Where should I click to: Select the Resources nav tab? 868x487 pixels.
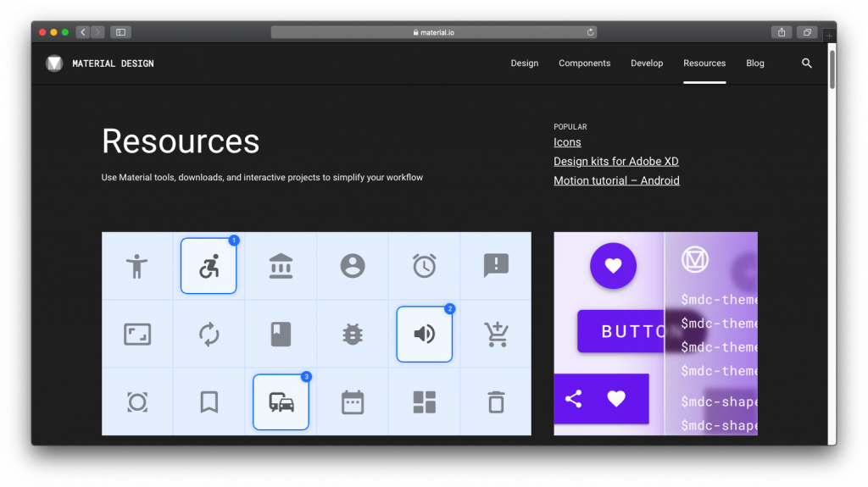pos(704,63)
